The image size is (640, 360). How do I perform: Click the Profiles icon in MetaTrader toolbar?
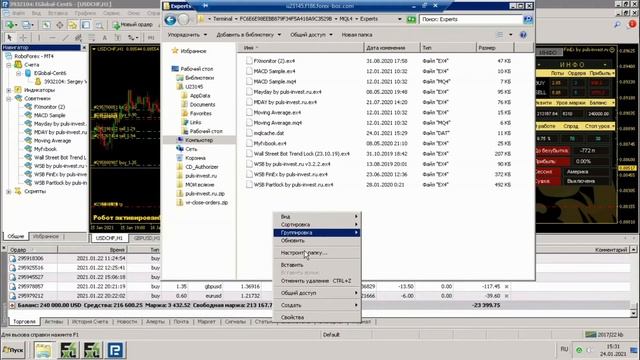[x=27, y=25]
